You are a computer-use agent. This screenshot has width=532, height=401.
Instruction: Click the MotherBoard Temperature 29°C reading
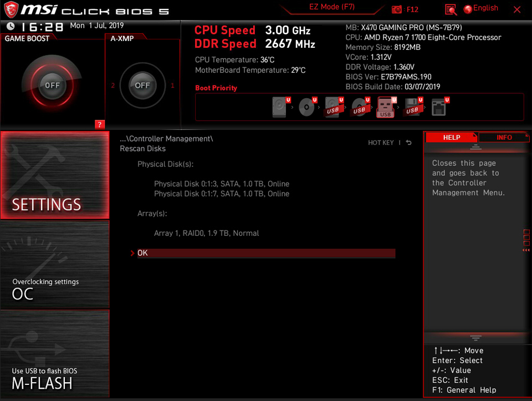250,70
